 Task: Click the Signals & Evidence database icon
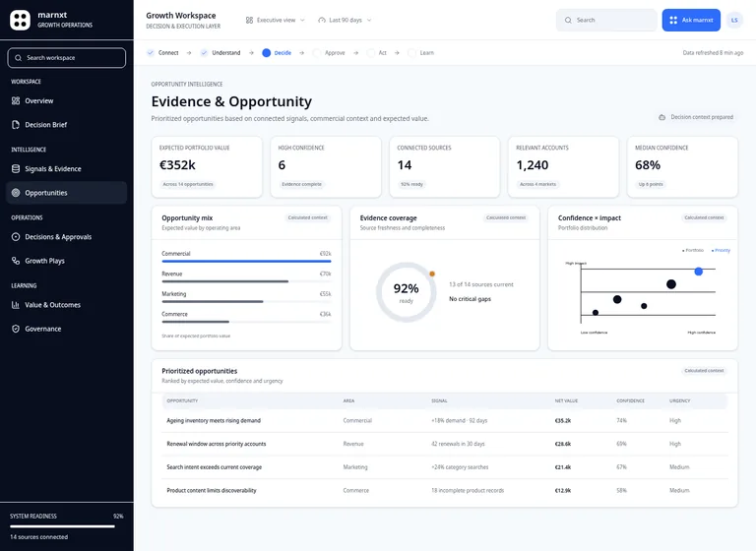[16, 168]
